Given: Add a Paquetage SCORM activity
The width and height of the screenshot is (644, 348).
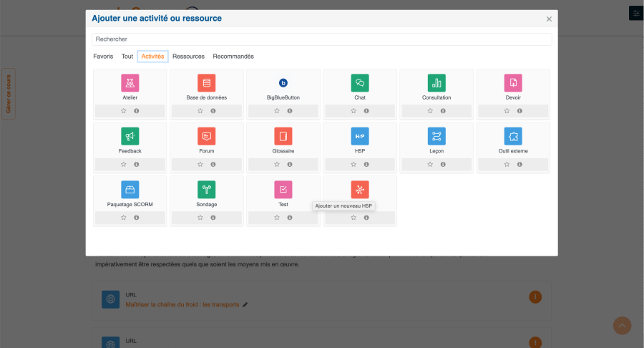Looking at the screenshot, I should (x=130, y=190).
